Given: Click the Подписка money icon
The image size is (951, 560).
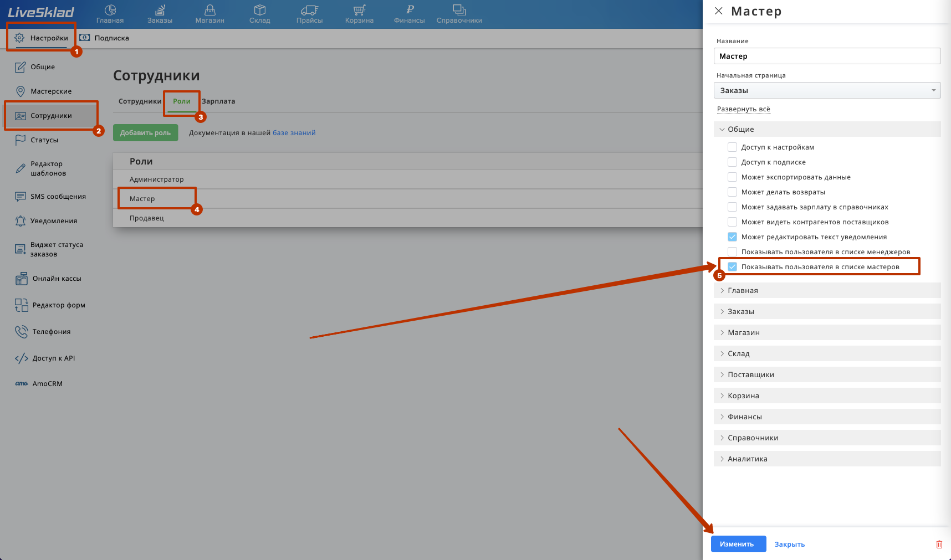Looking at the screenshot, I should point(85,38).
